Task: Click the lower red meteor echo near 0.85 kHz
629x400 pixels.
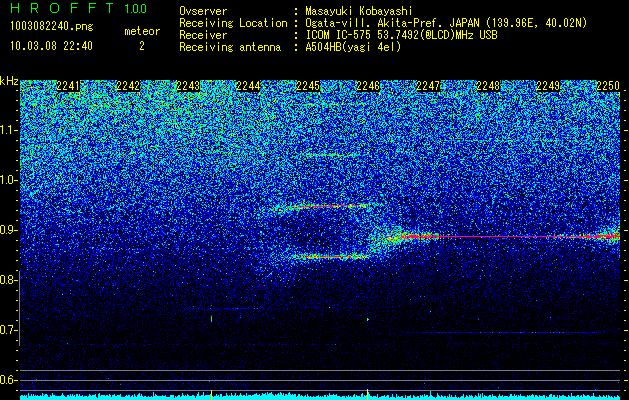Action: (330, 256)
